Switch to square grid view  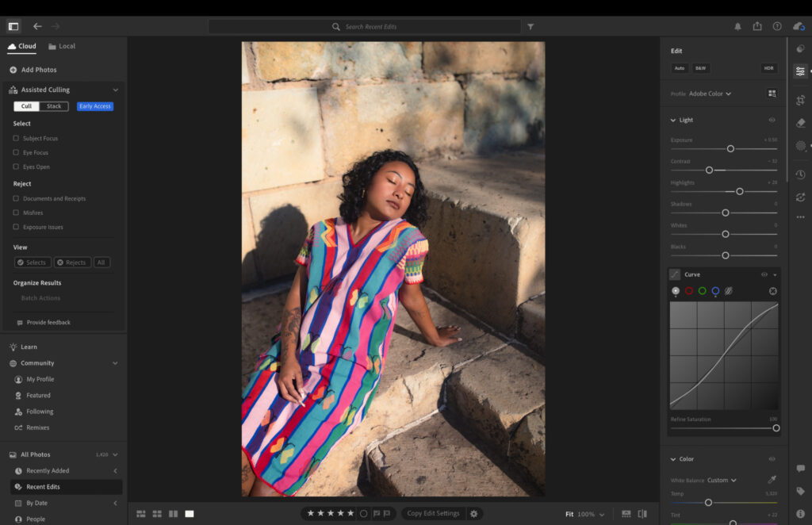tap(157, 514)
